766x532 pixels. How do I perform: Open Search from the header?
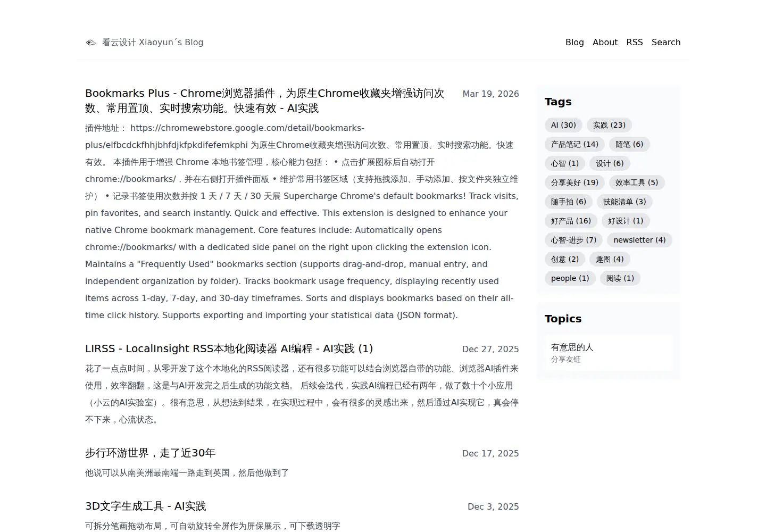[x=666, y=43]
